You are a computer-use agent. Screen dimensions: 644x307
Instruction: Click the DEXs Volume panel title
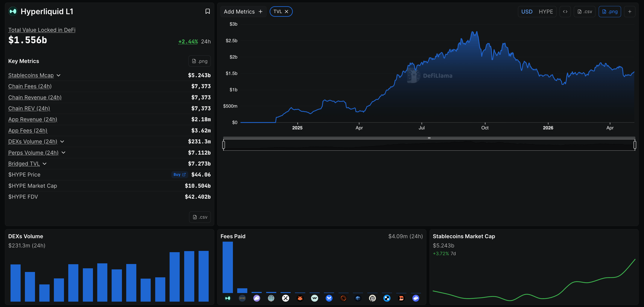pos(26,236)
